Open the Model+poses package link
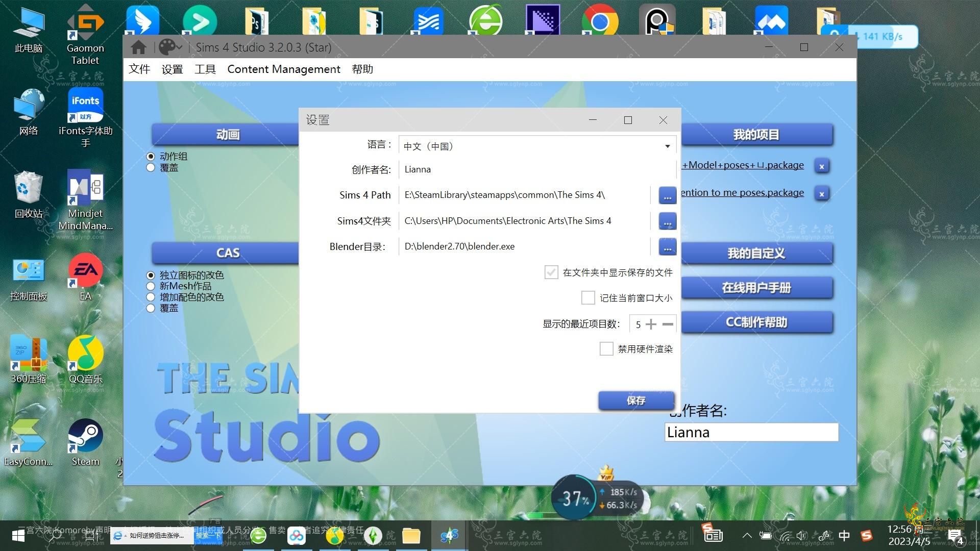Image resolution: width=980 pixels, height=551 pixels. tap(743, 165)
